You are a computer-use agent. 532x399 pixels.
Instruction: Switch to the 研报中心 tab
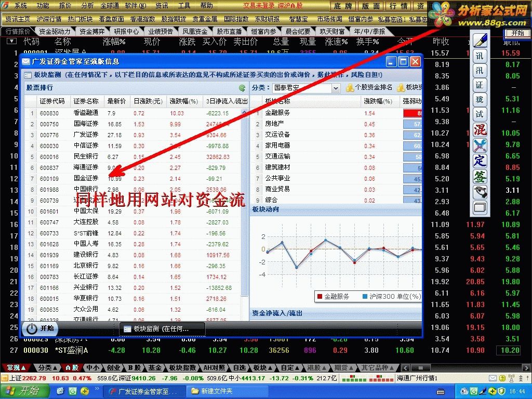pos(126,31)
